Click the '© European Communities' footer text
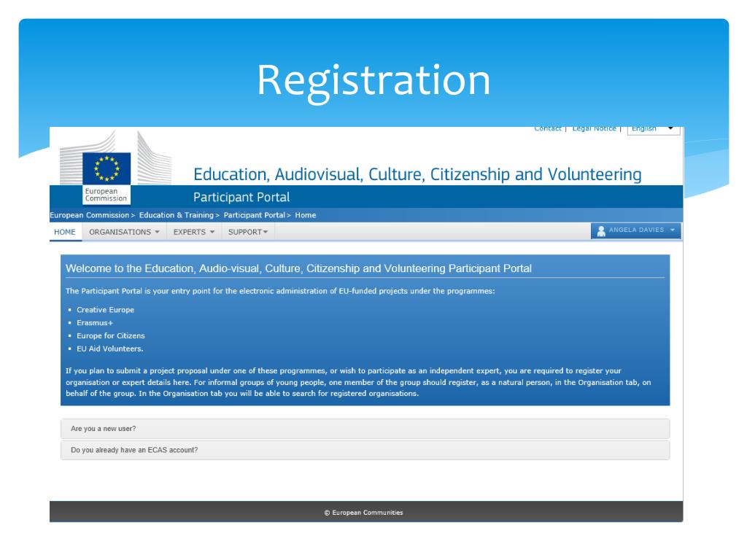Screen dimensions: 747x560 pos(363,513)
